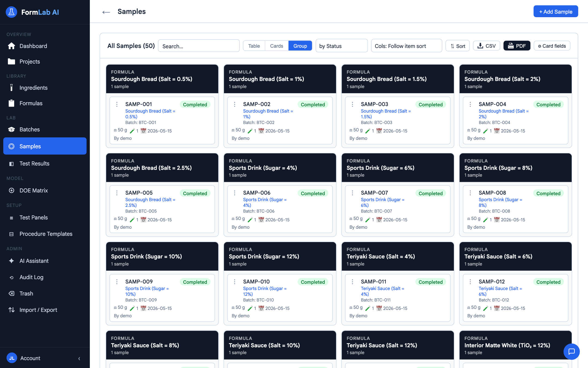
Task: Open the Card fields settings
Action: tap(552, 46)
